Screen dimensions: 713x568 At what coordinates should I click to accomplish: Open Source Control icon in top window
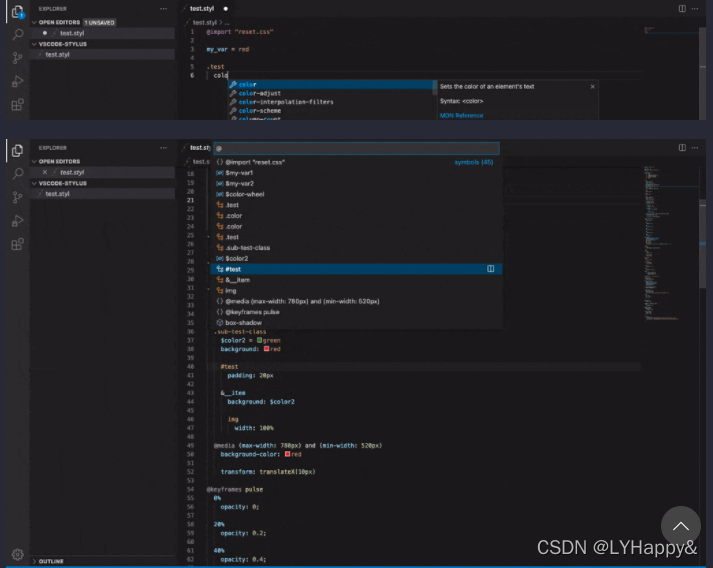click(17, 58)
